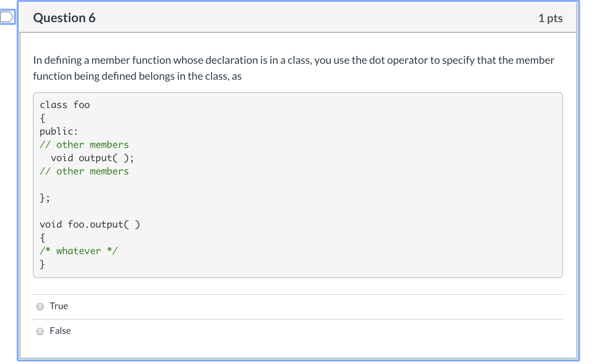Screen dimensions: 603x364
Task: Click the True answer label text
Action: (x=59, y=306)
